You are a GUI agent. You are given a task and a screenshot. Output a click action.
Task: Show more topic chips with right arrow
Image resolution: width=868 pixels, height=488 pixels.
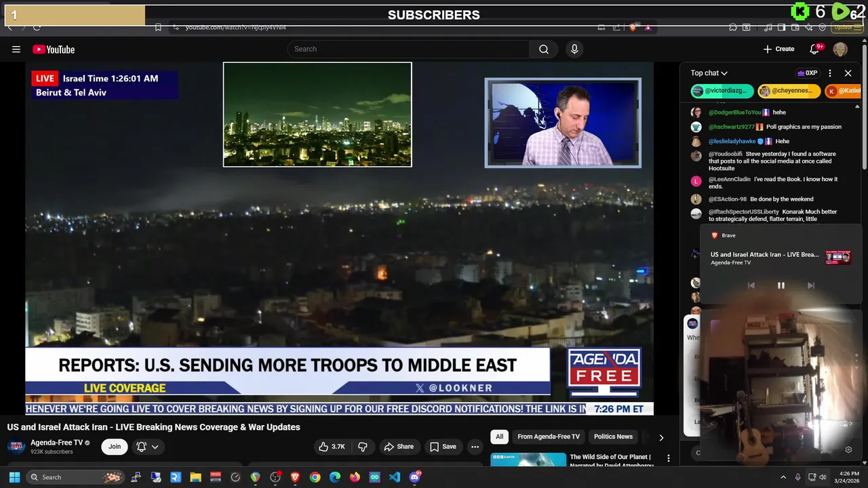coord(661,437)
